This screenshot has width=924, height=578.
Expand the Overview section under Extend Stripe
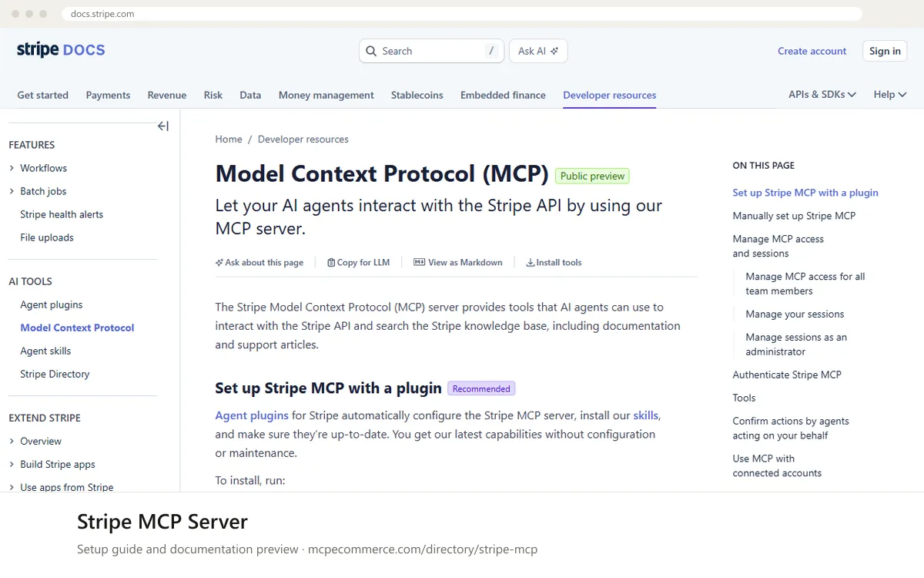pos(12,442)
